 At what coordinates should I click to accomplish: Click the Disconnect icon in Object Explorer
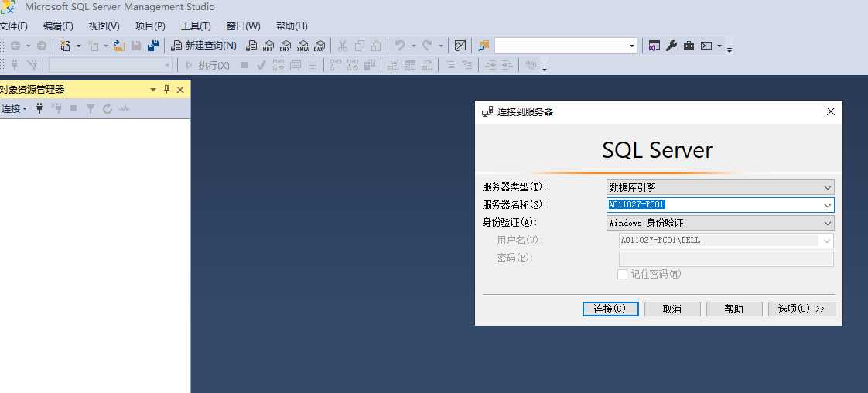click(x=56, y=109)
